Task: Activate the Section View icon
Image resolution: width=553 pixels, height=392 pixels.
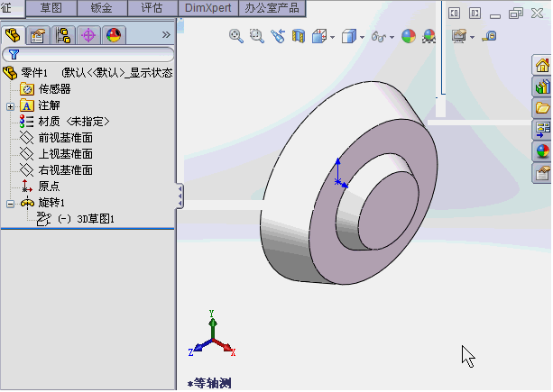Action: [299, 36]
